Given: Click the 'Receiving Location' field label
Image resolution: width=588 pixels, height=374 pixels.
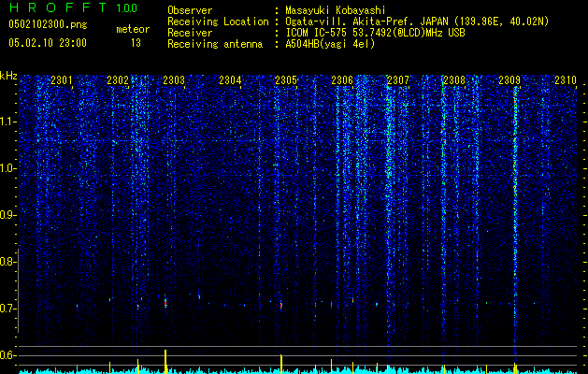Looking at the screenshot, I should point(218,22).
